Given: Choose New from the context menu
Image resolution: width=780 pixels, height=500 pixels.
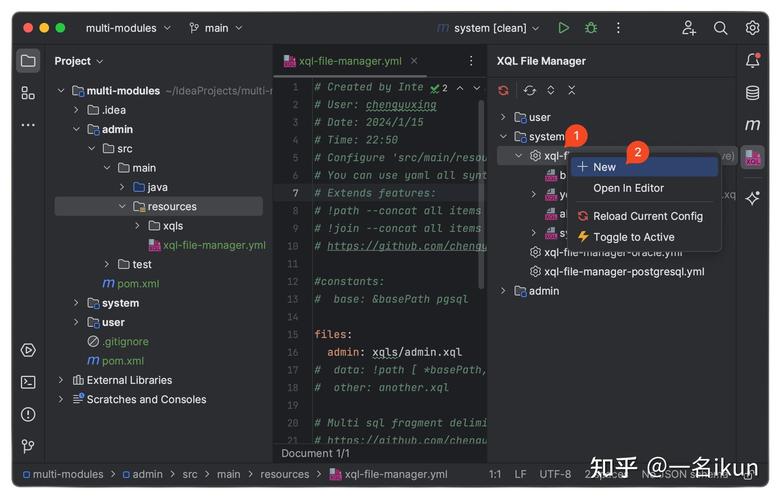Looking at the screenshot, I should tap(644, 167).
